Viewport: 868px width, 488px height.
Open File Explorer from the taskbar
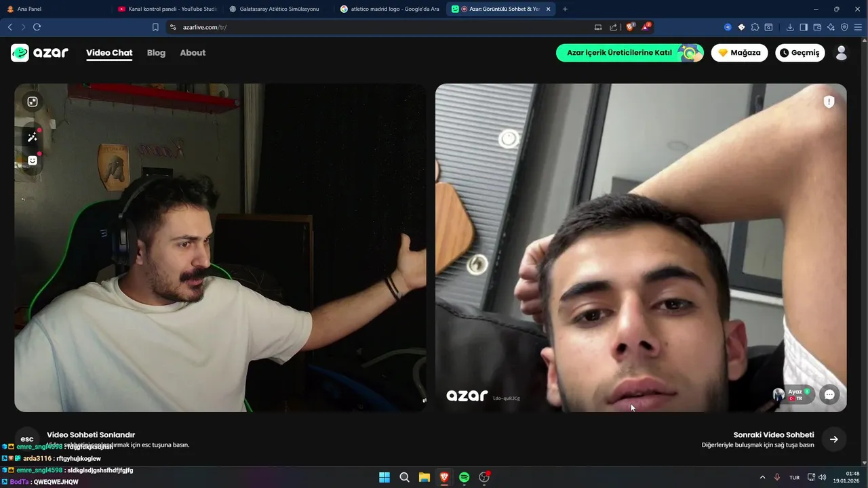[424, 477]
